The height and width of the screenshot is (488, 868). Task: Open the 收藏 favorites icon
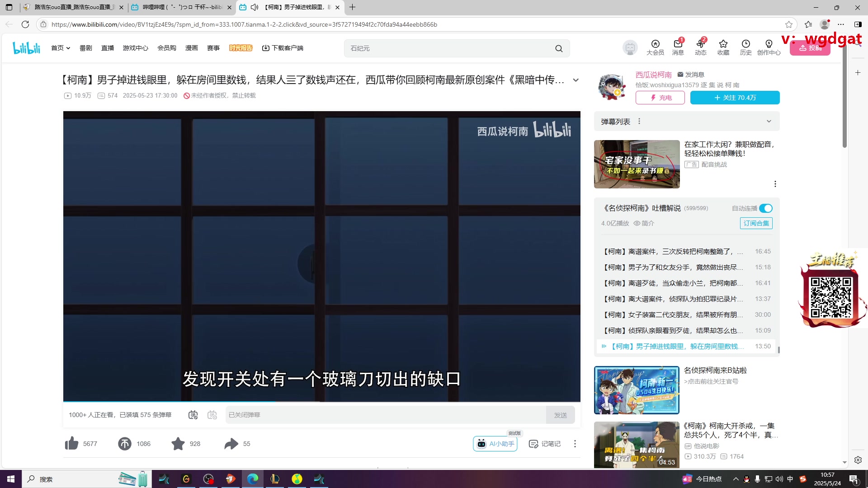point(723,47)
